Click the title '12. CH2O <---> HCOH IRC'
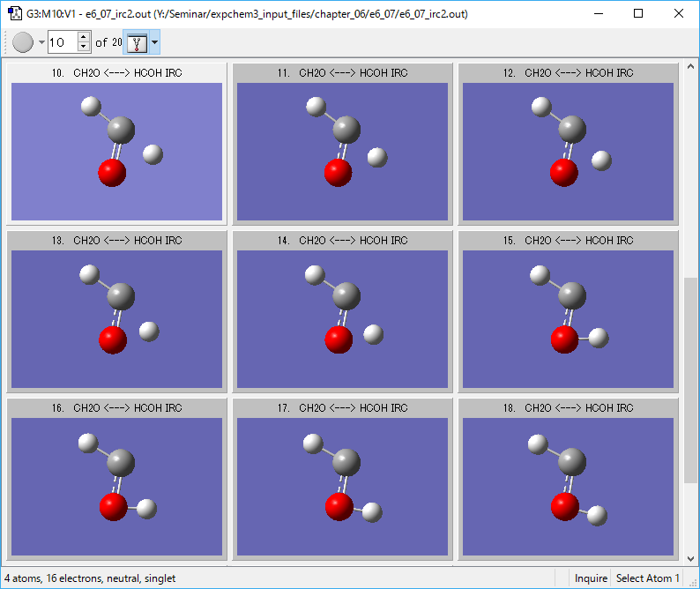Screen dimensions: 700x589 tap(568, 73)
